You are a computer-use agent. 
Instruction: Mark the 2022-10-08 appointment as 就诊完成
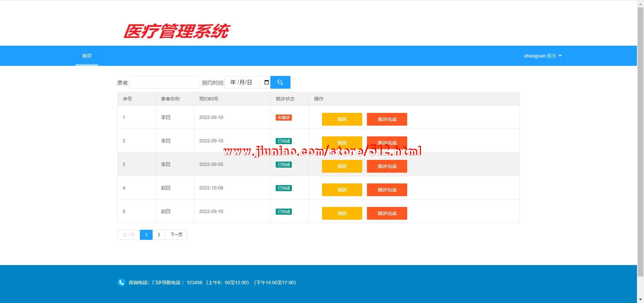387,190
